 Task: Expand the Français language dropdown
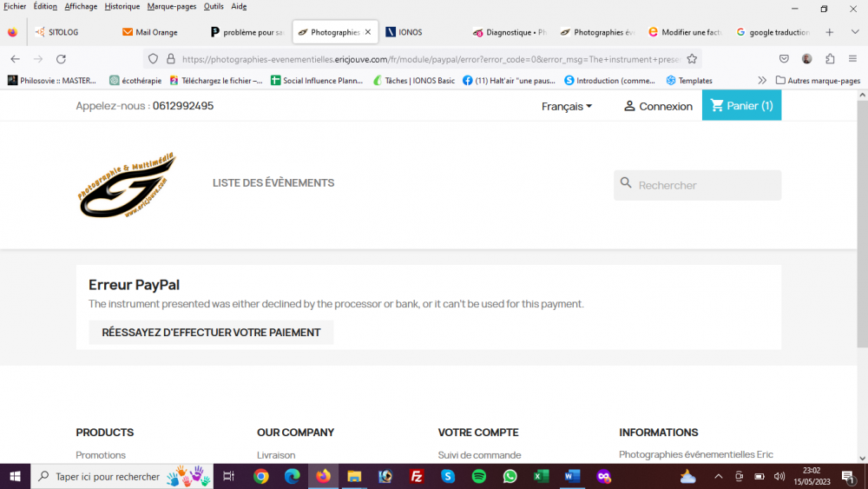(x=567, y=106)
